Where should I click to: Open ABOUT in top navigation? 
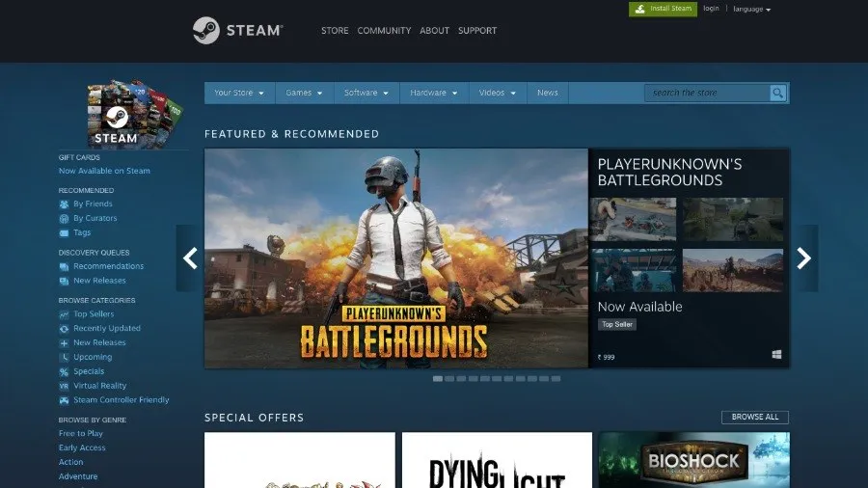point(435,31)
